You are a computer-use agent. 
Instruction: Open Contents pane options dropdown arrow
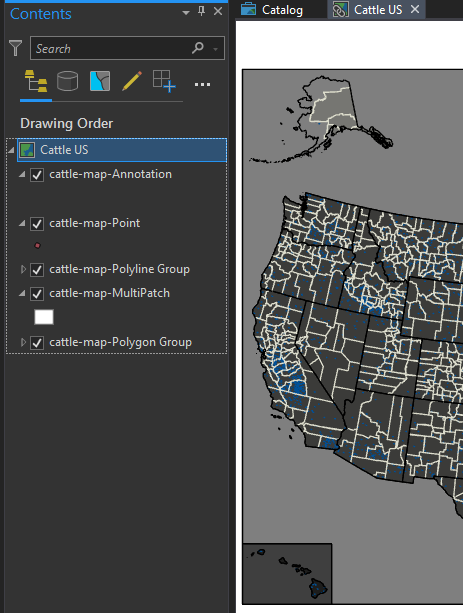click(186, 13)
